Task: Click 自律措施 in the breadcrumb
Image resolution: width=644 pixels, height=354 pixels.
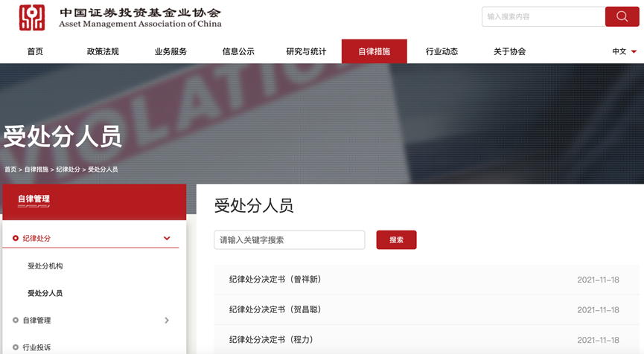Action: point(36,170)
